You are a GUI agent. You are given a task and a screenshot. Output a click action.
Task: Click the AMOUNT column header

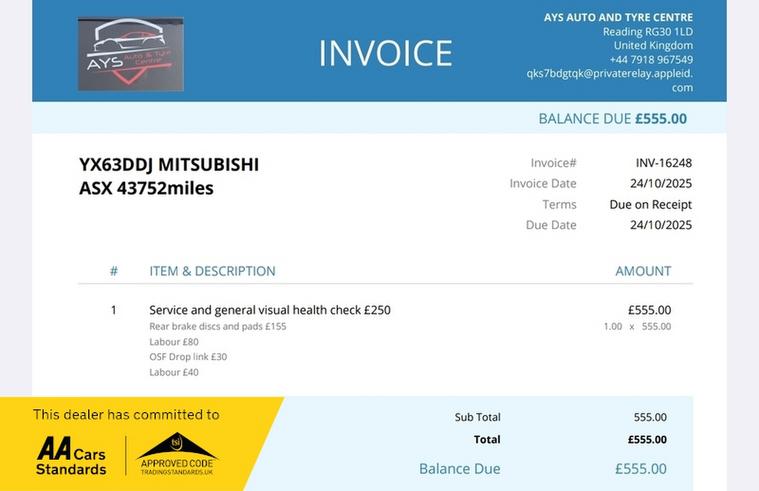pyautogui.click(x=643, y=271)
